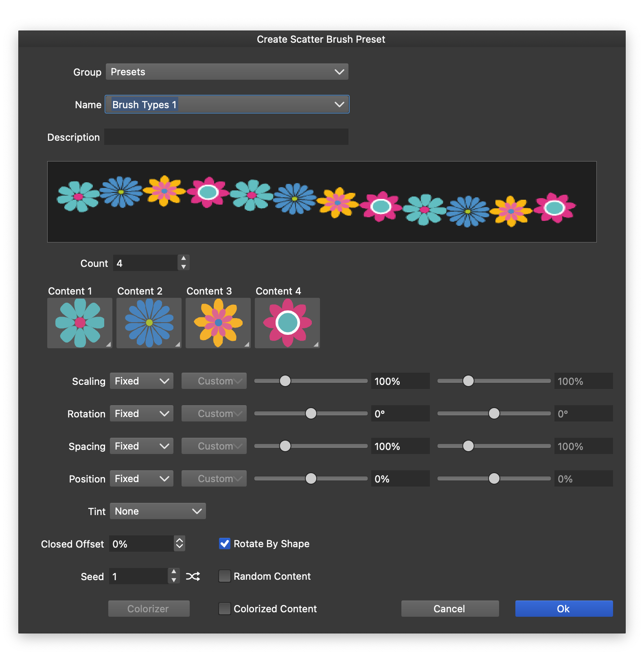Enable the Random Content checkbox
Screen dimensions: 644x655
click(225, 576)
